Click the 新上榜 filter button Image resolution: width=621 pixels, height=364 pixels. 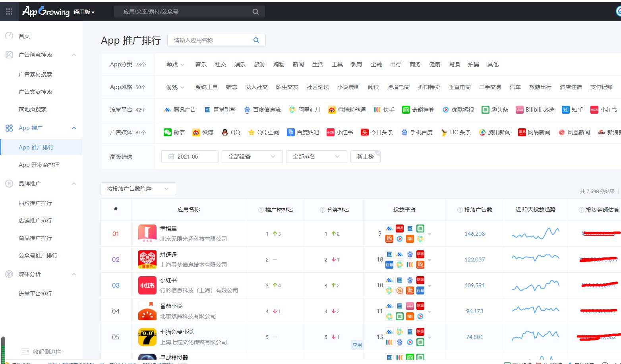(365, 156)
